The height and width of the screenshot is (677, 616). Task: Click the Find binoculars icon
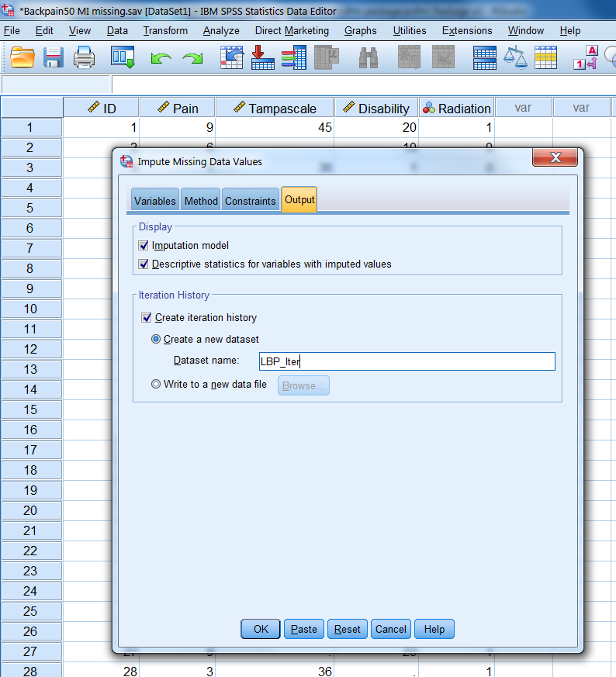[x=368, y=57]
